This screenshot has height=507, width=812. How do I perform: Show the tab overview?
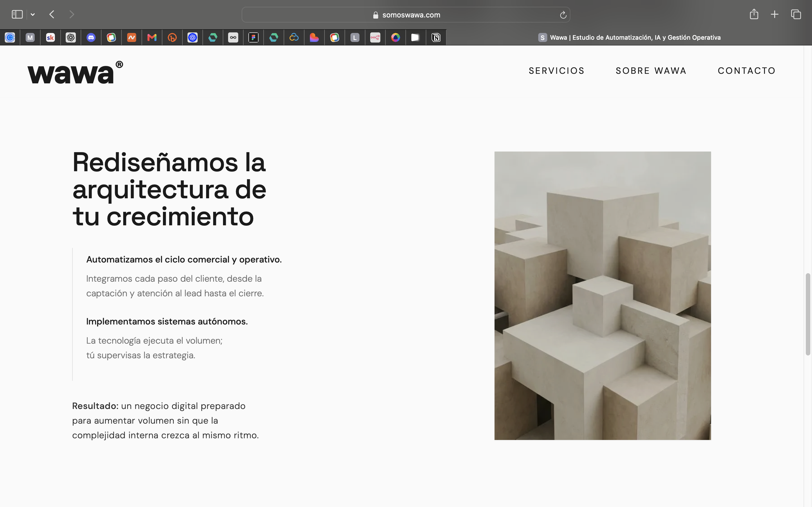pyautogui.click(x=796, y=14)
